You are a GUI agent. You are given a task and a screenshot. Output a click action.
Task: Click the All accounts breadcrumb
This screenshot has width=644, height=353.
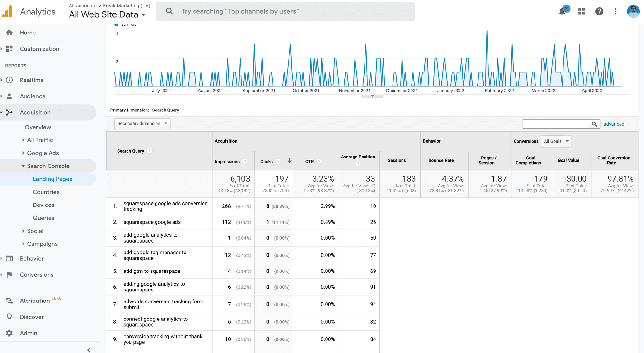point(83,6)
